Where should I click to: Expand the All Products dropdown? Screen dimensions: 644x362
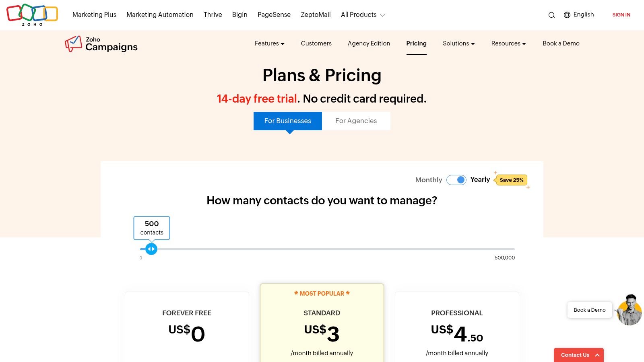[362, 14]
